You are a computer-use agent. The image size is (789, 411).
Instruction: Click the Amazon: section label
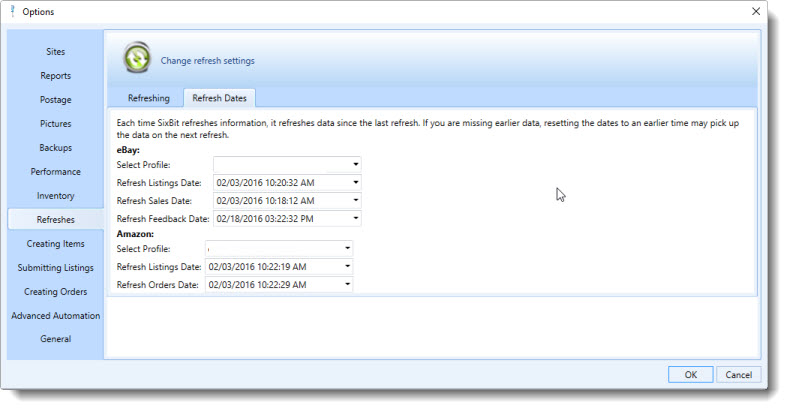(x=135, y=234)
